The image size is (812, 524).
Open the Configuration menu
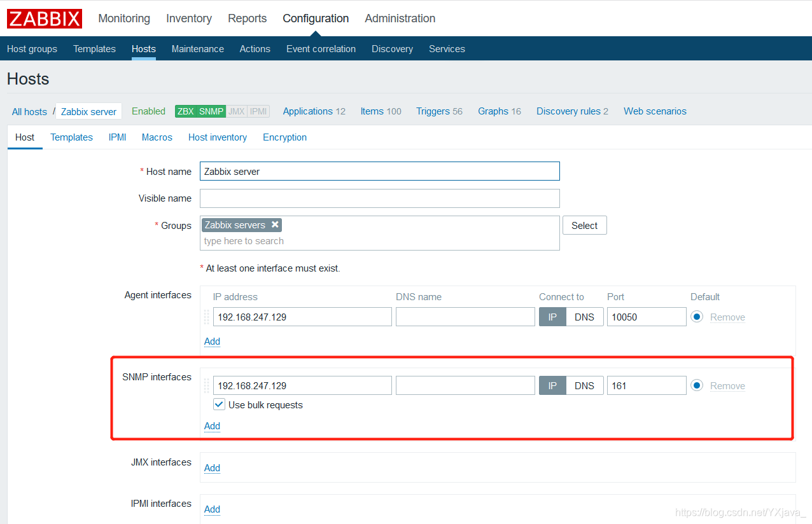pos(316,18)
